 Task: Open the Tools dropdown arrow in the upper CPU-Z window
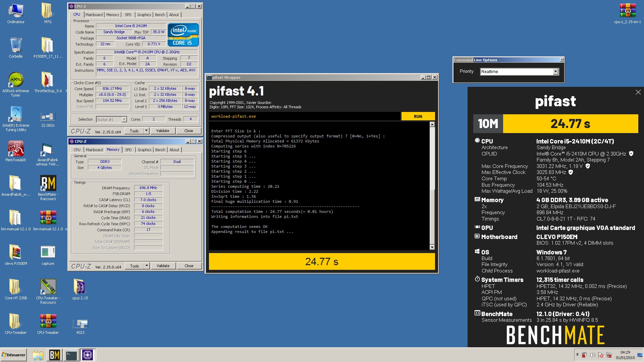click(x=146, y=131)
